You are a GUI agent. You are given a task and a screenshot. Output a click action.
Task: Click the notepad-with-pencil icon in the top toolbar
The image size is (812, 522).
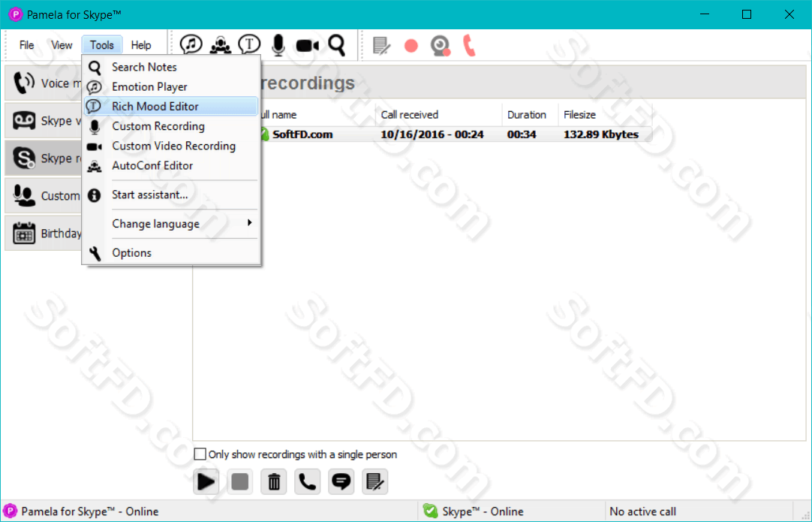coord(382,46)
